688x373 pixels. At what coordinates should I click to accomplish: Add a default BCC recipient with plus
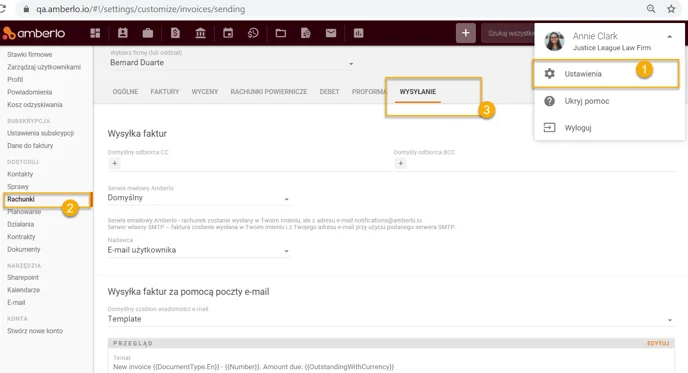(x=401, y=163)
